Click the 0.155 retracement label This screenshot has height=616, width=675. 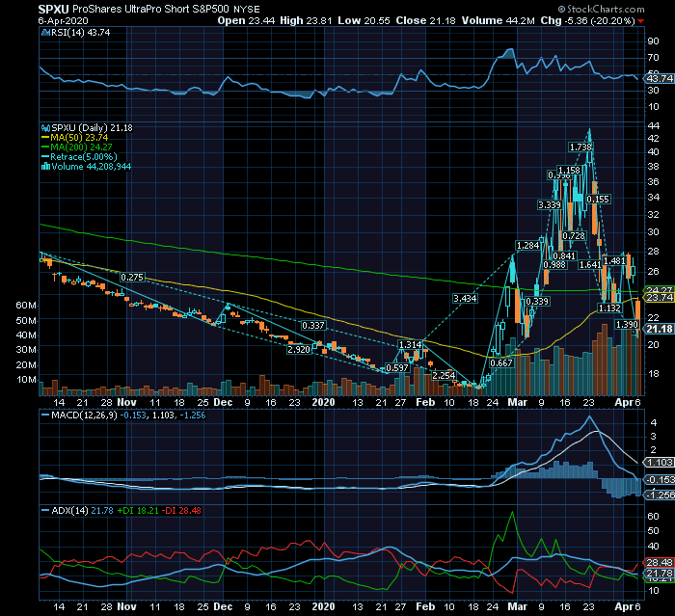(598, 199)
